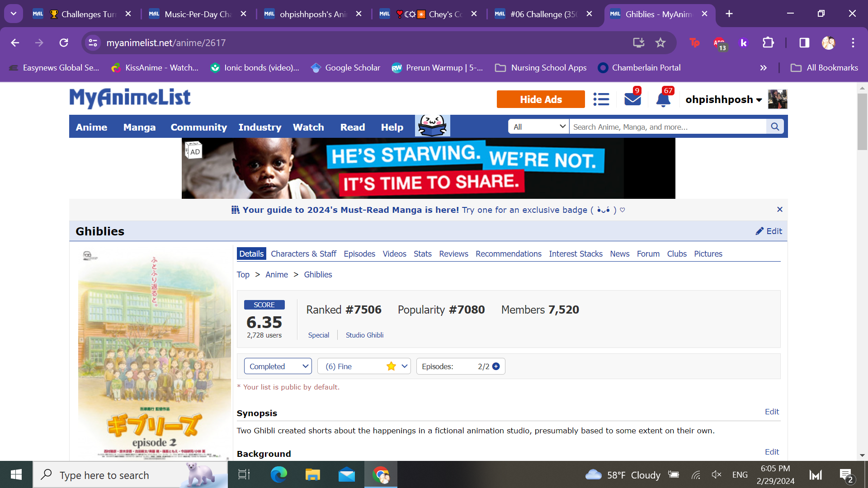This screenshot has height=488, width=868.
Task: Open Task View on the taskbar
Action: (x=244, y=474)
